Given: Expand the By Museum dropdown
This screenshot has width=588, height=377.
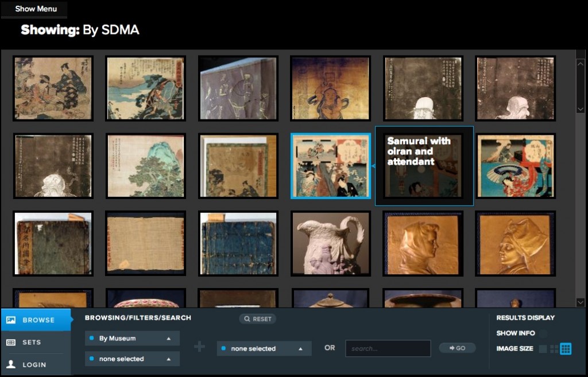Looking at the screenshot, I should coord(132,339).
